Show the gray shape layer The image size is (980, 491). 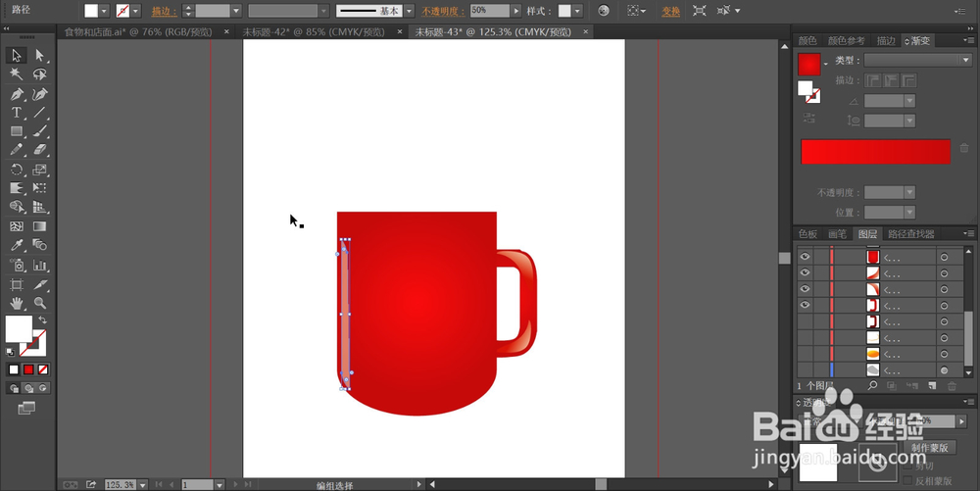805,370
